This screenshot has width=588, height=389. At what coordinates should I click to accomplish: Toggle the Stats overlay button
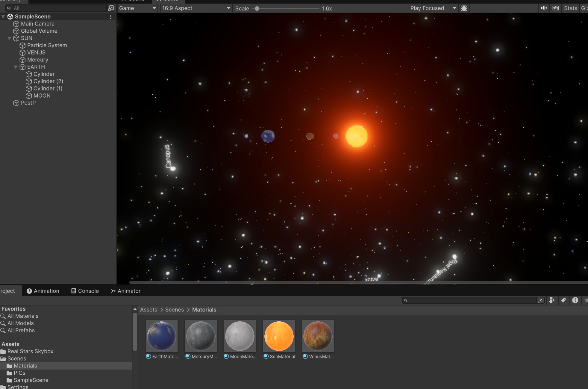(x=570, y=8)
